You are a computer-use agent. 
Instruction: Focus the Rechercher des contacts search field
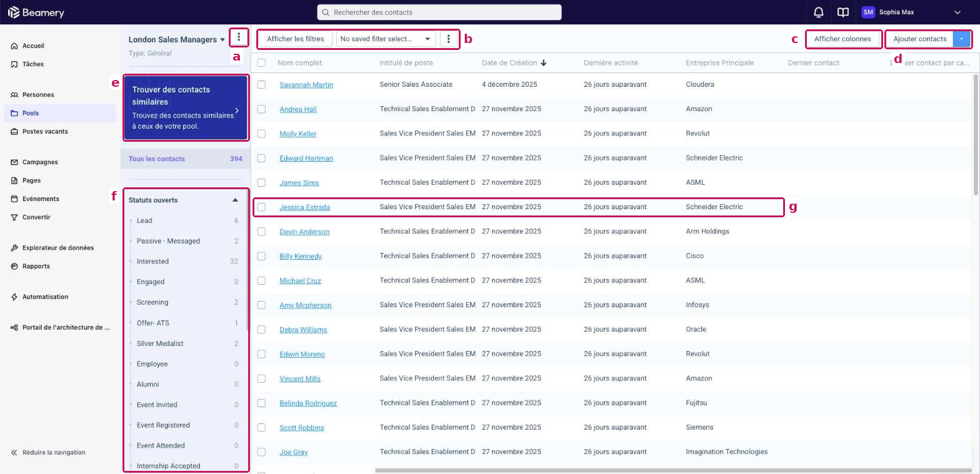pos(439,12)
